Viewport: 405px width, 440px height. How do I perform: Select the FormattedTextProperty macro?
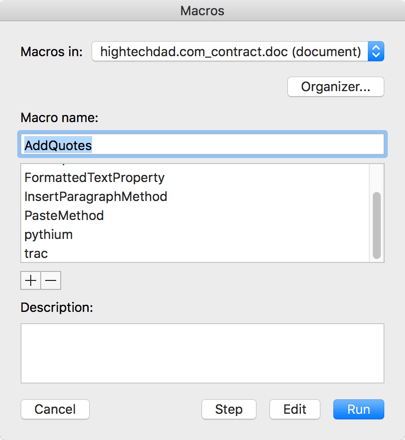tap(195, 178)
